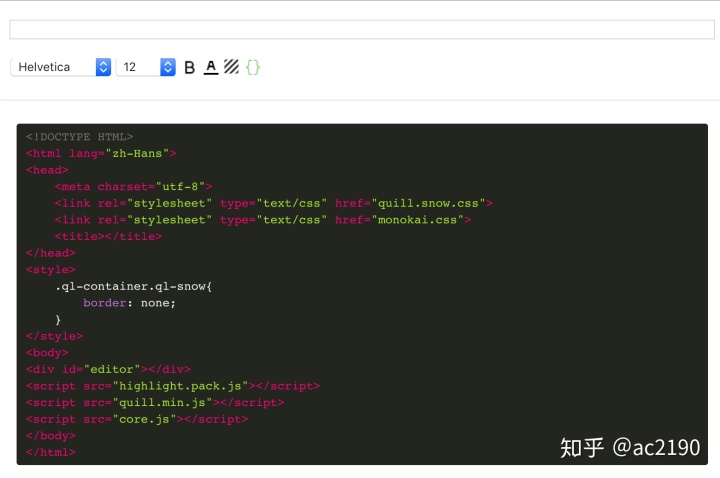Click the quill.min.js script line
Image resolution: width=720 pixels, height=478 pixels.
(x=155, y=402)
